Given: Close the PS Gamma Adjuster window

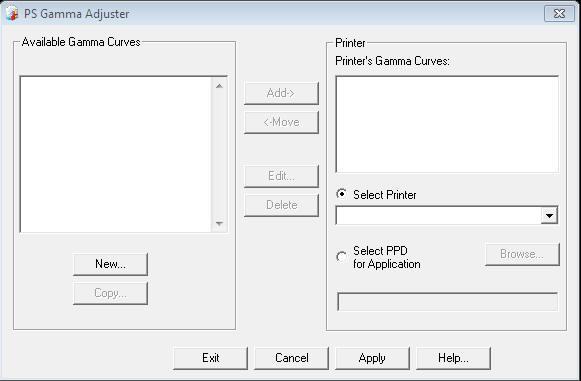Looking at the screenshot, I should point(559,14).
